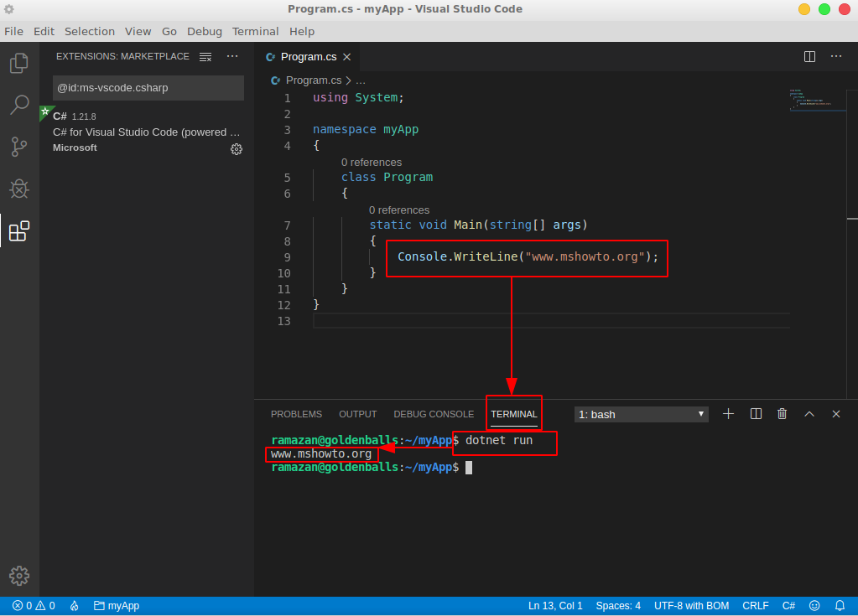Switch to the PROBLEMS panel tab
The height and width of the screenshot is (616, 858).
click(297, 414)
